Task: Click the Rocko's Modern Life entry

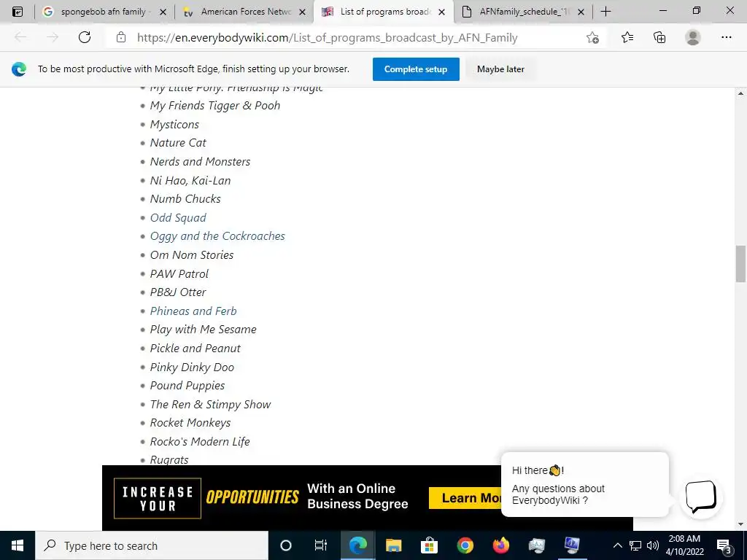Action: pos(200,441)
